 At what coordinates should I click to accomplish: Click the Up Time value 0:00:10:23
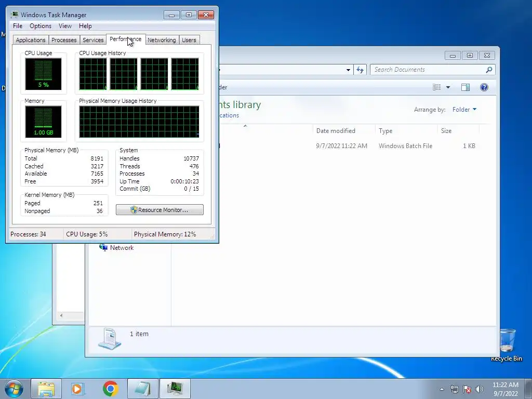184,181
